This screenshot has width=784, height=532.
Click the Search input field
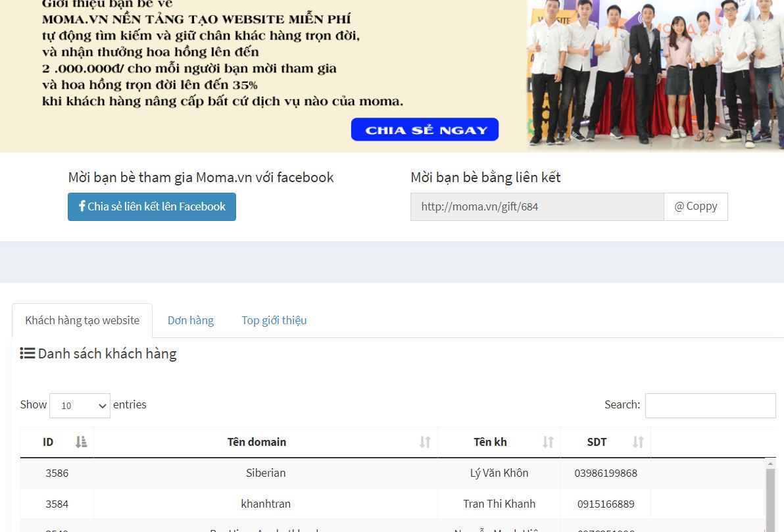[x=710, y=406]
